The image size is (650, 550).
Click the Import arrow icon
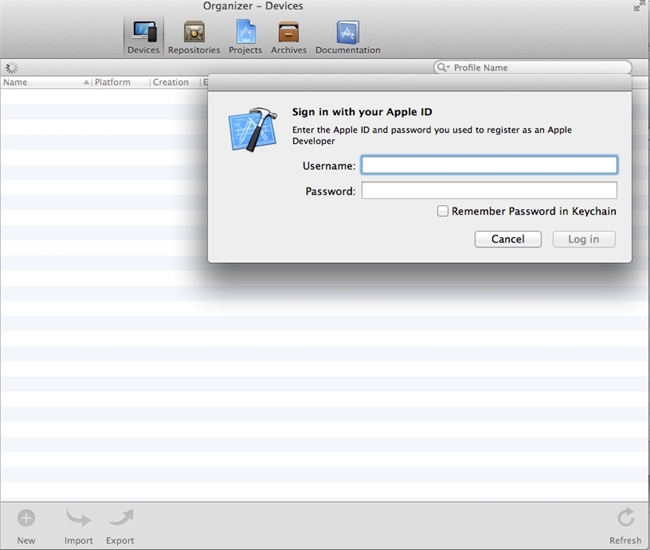click(x=78, y=519)
